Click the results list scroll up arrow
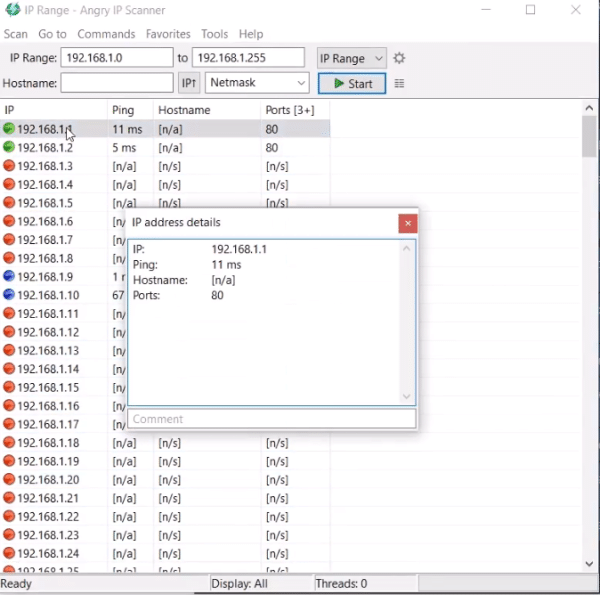This screenshot has height=595, width=600. [589, 108]
